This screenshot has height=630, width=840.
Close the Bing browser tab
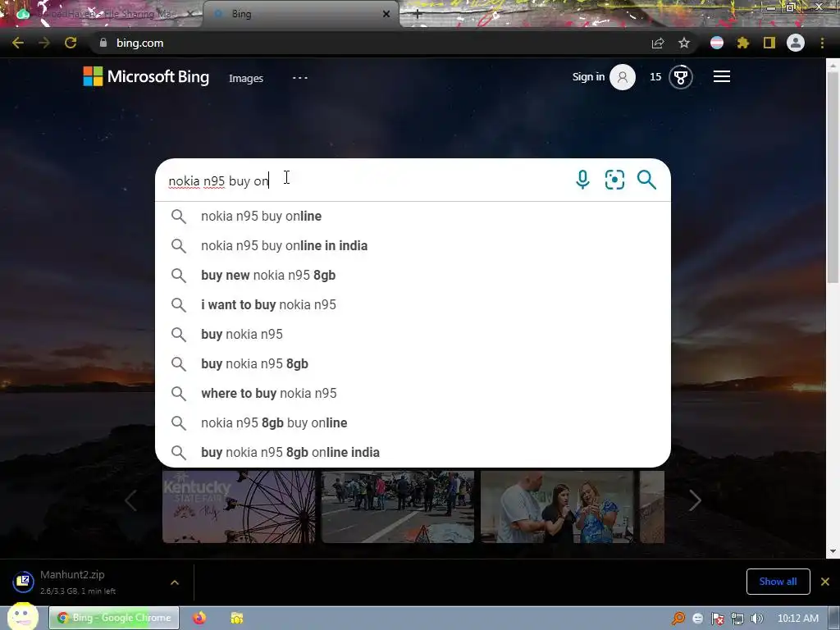click(x=386, y=14)
